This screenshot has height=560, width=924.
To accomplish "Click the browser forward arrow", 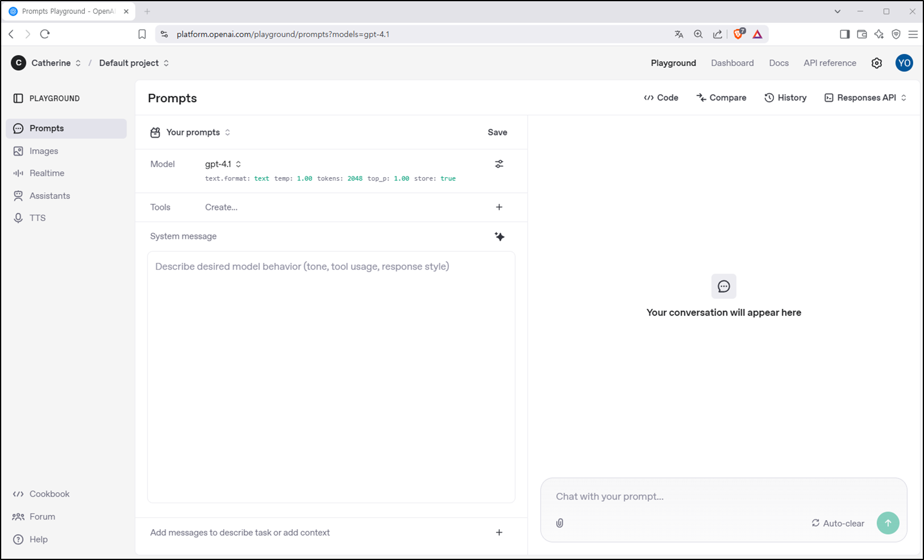I will click(27, 34).
